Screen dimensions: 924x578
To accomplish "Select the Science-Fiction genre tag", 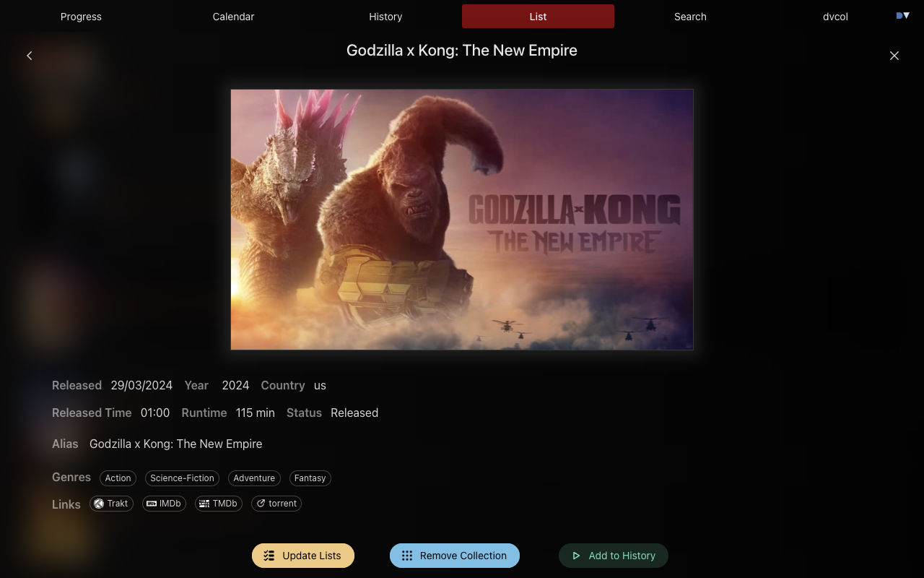I will tap(182, 478).
